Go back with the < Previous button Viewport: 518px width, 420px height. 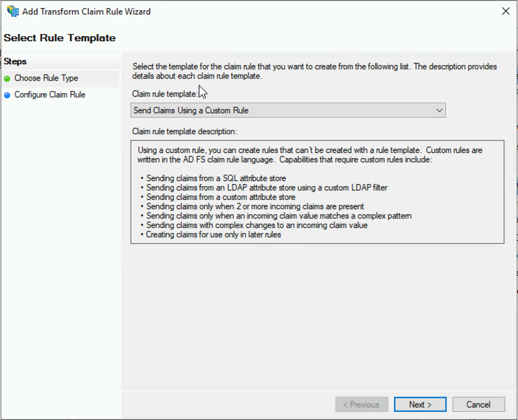(361, 405)
